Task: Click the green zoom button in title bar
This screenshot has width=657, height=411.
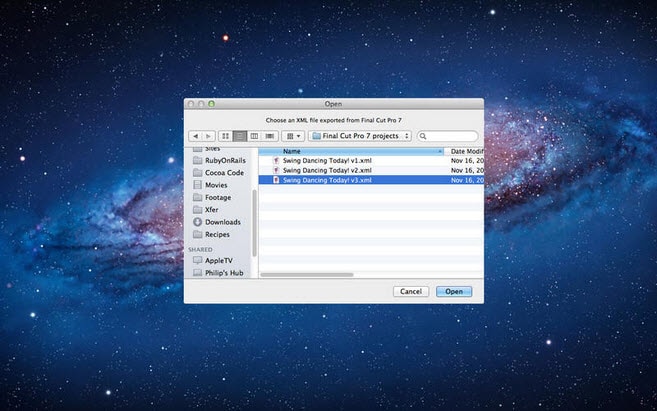Action: click(211, 103)
